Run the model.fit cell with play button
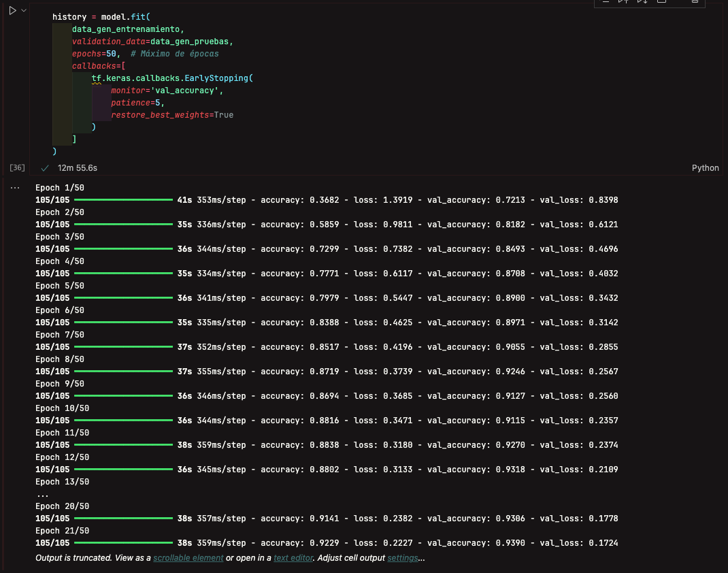Image resolution: width=728 pixels, height=573 pixels. click(x=12, y=10)
